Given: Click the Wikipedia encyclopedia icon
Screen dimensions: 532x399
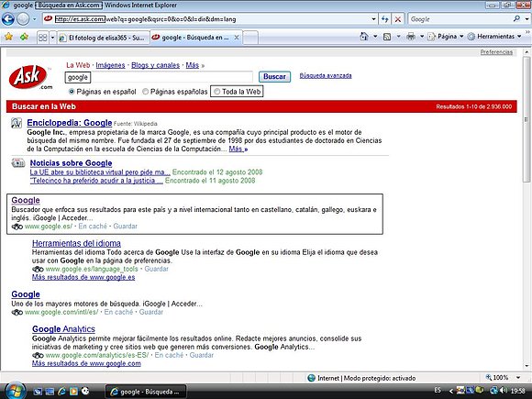Looking at the screenshot, I should tap(17, 123).
